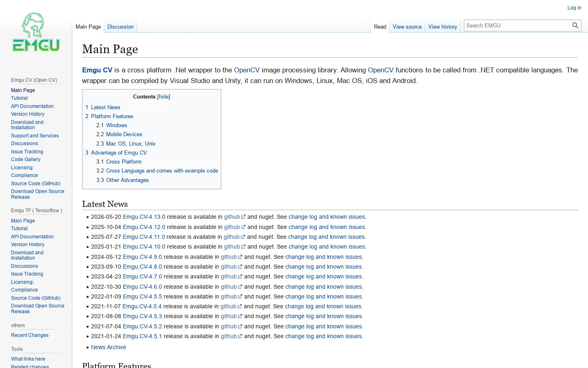Open the first OpenCV link in intro
Viewport: 588px width, 368px height.
(x=247, y=70)
